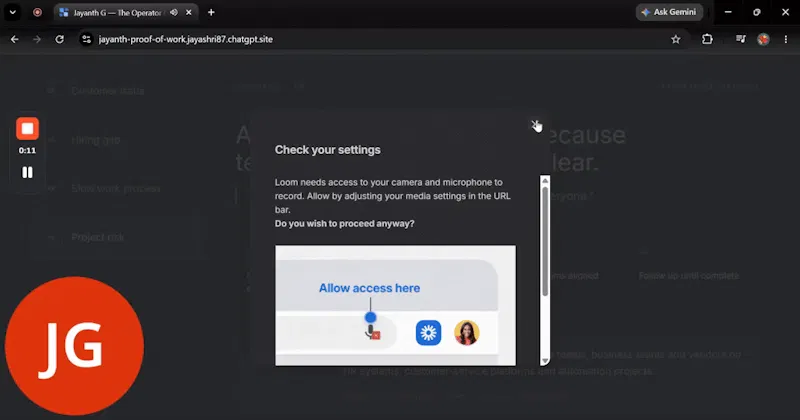Screen dimensions: 800x420
Task: Restore down the Chrome window
Action: pos(757,12)
